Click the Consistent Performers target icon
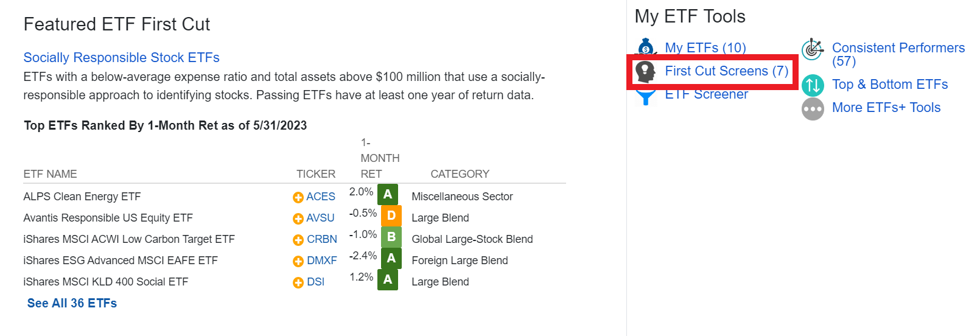The image size is (980, 336). point(813,49)
